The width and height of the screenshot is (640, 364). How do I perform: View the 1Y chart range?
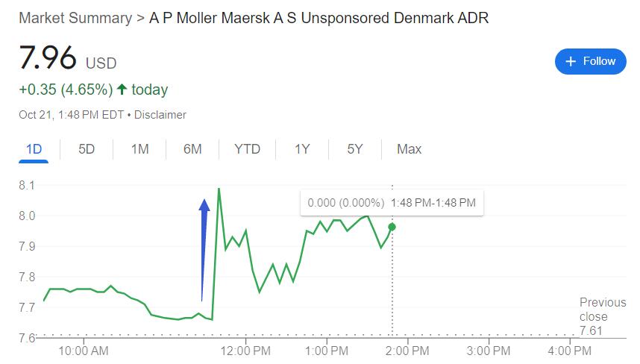[301, 149]
